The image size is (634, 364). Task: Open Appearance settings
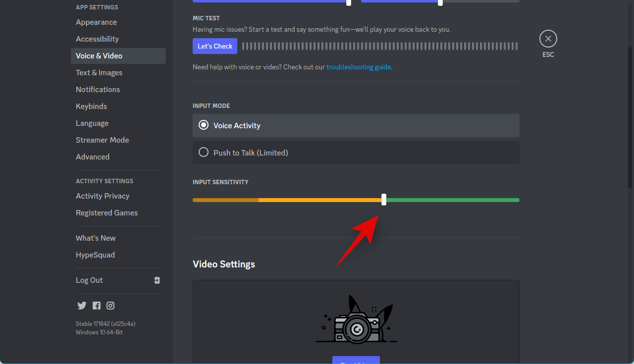coord(97,22)
